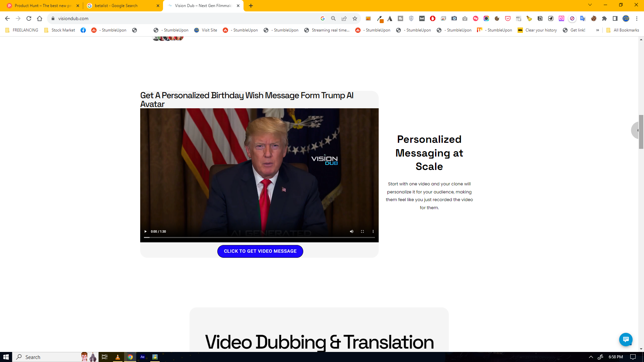Go to browser home page
The image size is (644, 362).
tap(40, 18)
